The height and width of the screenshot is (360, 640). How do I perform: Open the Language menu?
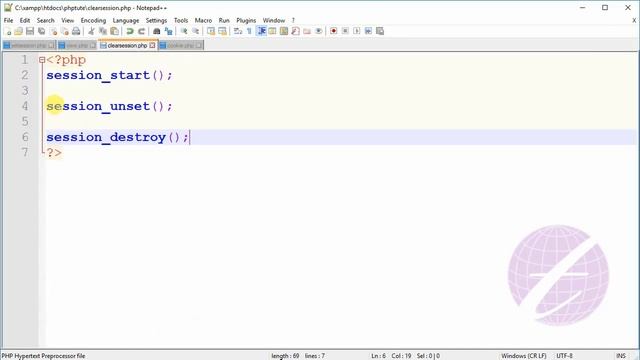tap(126, 20)
